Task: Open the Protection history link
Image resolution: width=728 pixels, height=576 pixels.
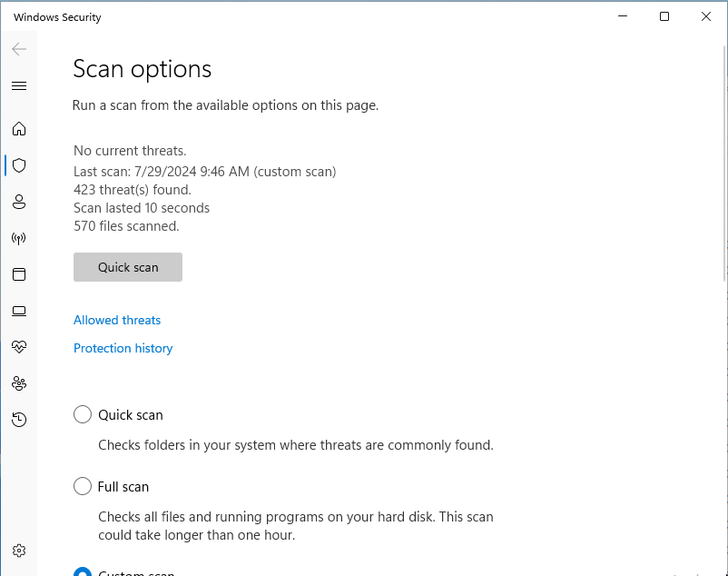Action: tap(123, 348)
